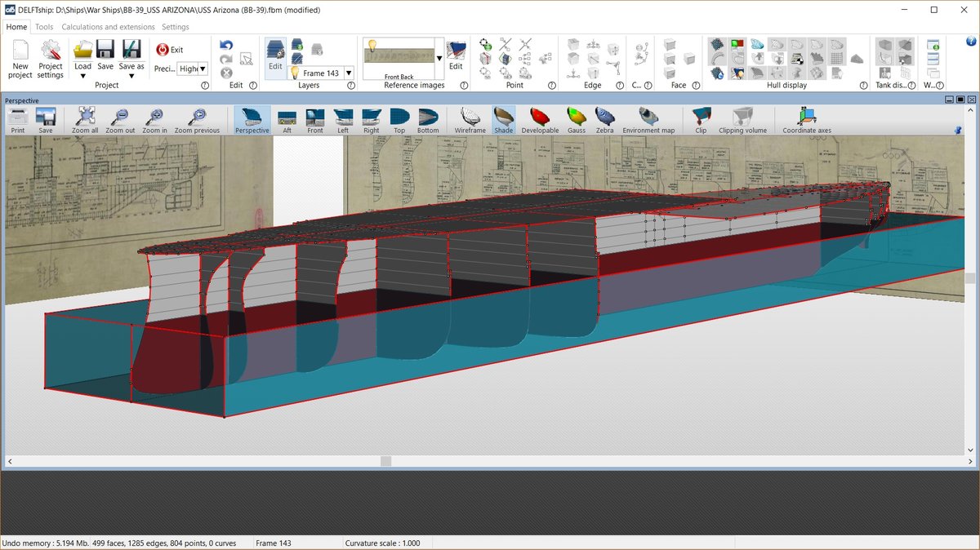Screen dimensions: 980x550
Task: Select the Gauss curvature view
Action: coord(577,119)
